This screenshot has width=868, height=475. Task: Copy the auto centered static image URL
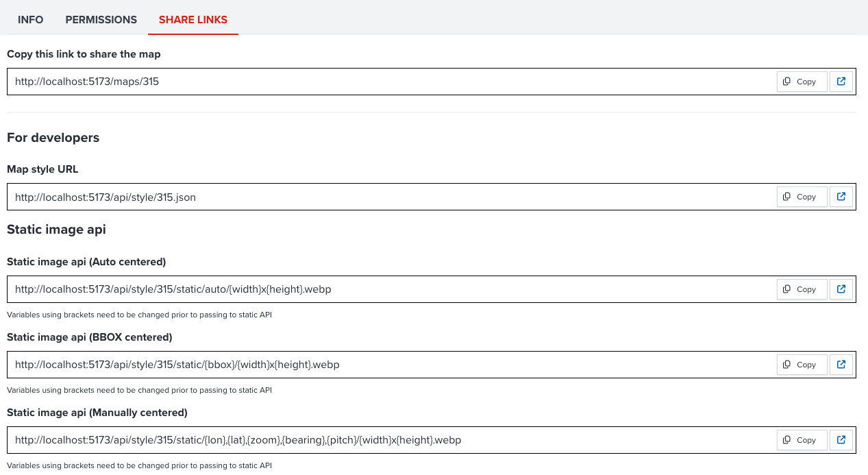[x=802, y=289]
